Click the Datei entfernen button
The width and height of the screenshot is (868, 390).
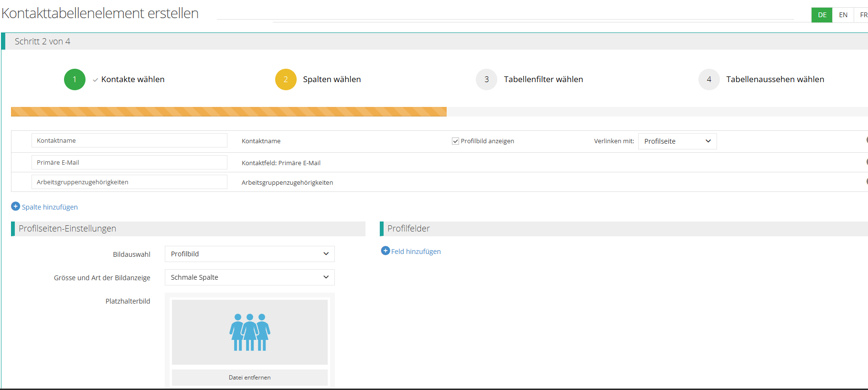click(250, 377)
